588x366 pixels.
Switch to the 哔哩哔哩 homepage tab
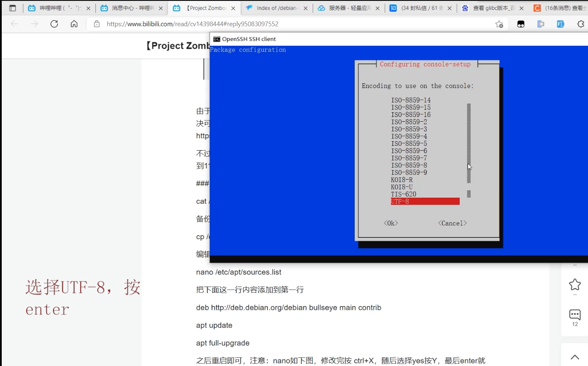point(60,8)
